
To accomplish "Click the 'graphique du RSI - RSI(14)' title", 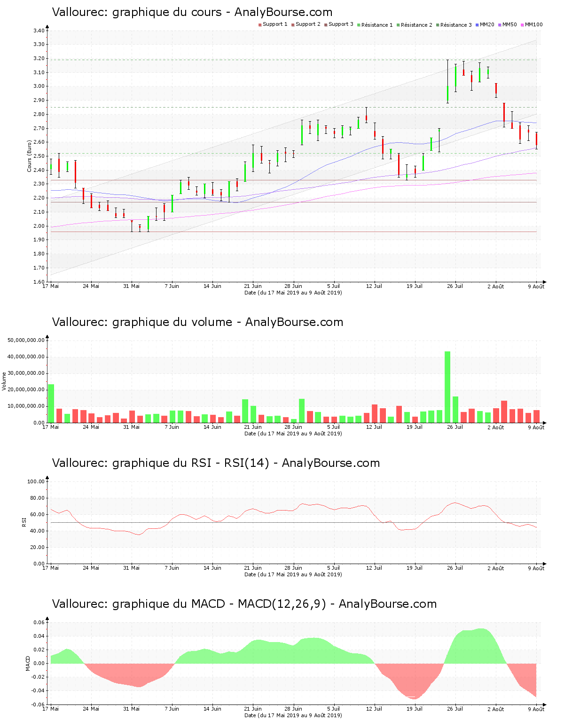I will point(191,463).
